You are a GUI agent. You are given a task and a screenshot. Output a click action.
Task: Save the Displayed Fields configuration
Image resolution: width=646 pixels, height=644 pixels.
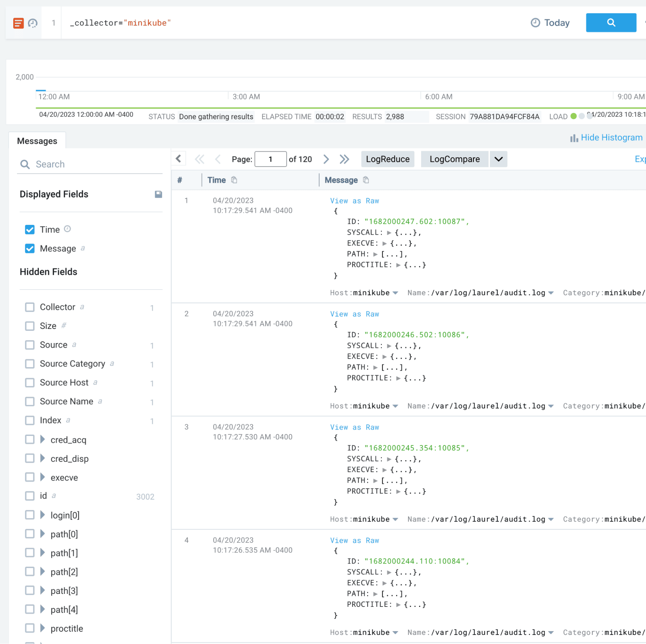[x=158, y=194]
